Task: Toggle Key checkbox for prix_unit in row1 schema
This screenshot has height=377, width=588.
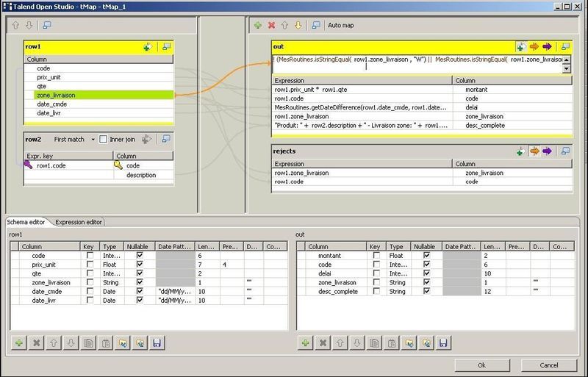Action: coord(90,263)
